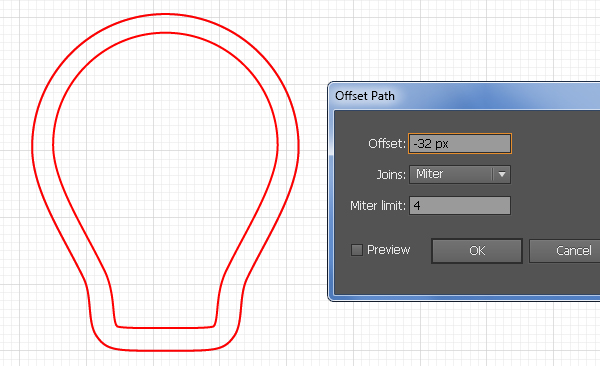Click the dark empty area below the OK button
Viewport: 600px width, 366px height.
pos(477,279)
